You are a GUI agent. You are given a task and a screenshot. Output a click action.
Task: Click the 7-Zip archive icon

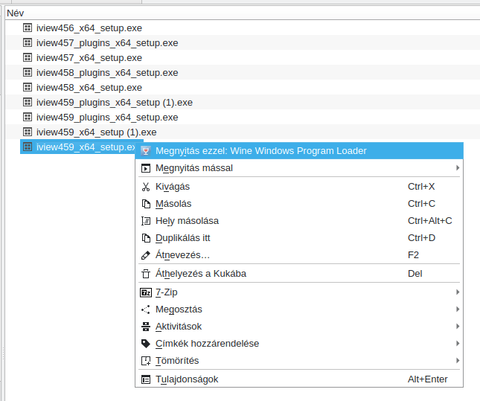[146, 292]
